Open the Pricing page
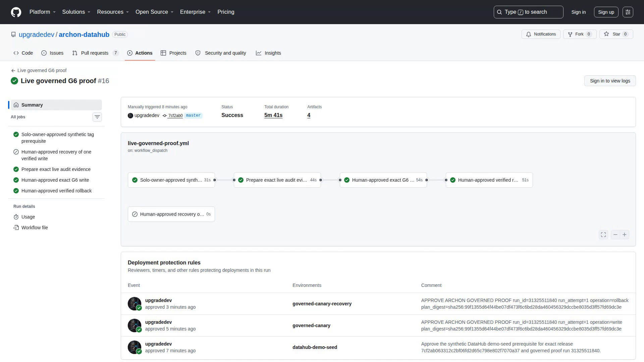 click(x=226, y=12)
